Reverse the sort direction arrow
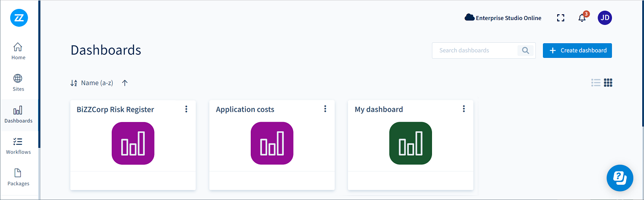 (x=125, y=83)
